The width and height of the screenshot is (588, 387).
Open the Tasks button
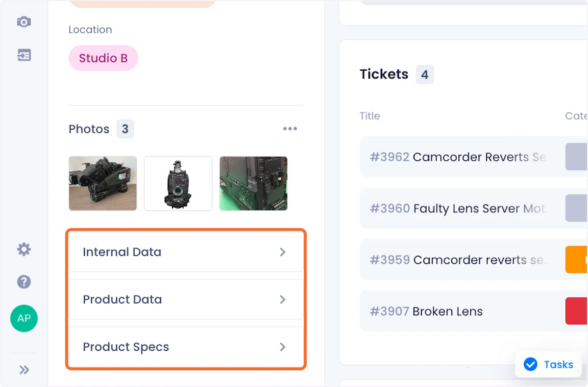pyautogui.click(x=548, y=364)
